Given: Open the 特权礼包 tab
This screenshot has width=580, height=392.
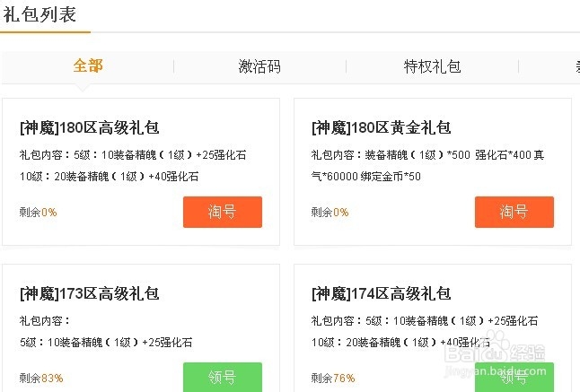Looking at the screenshot, I should pos(432,66).
